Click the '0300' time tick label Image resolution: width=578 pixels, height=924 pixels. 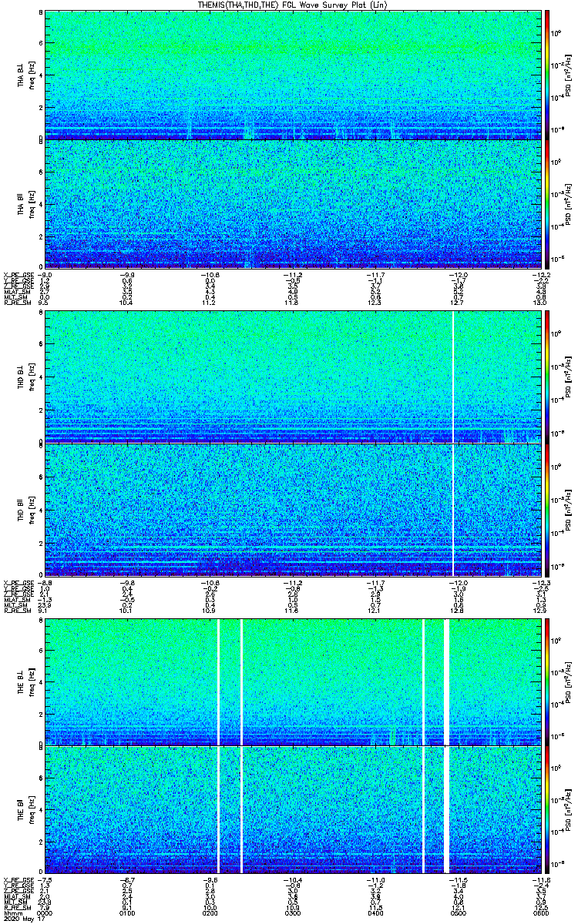291,912
